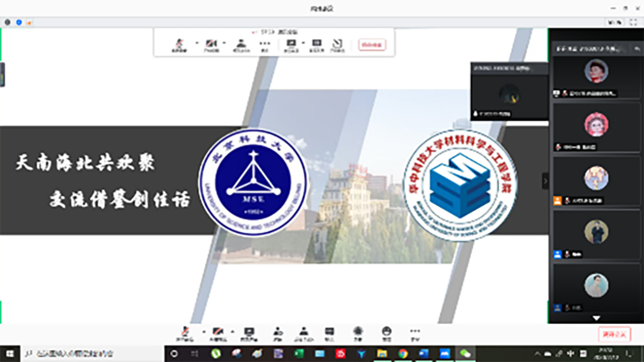Image resolution: width=644 pixels, height=362 pixels.
Task: Click the view layout button at window top-right
Action: (615, 22)
